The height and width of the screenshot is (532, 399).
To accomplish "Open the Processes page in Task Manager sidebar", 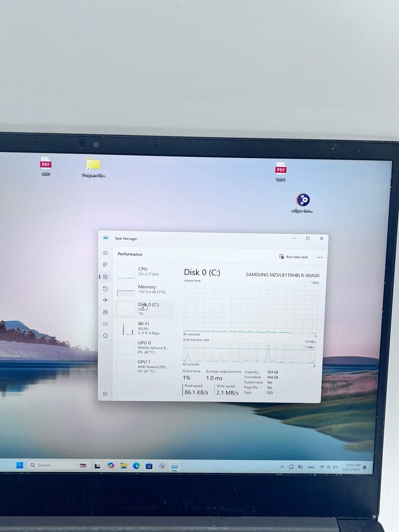I will 105,265.
